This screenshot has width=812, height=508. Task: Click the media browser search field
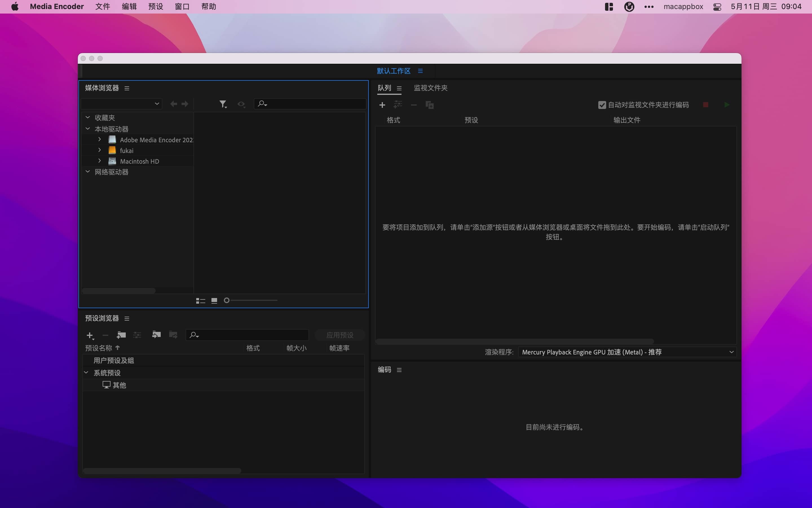click(x=310, y=104)
